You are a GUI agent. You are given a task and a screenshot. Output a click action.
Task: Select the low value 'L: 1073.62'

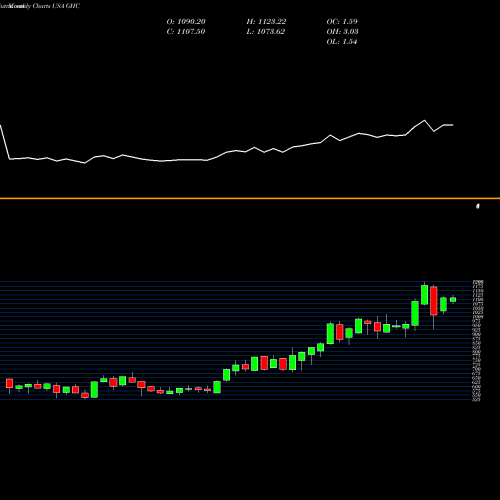(x=266, y=32)
